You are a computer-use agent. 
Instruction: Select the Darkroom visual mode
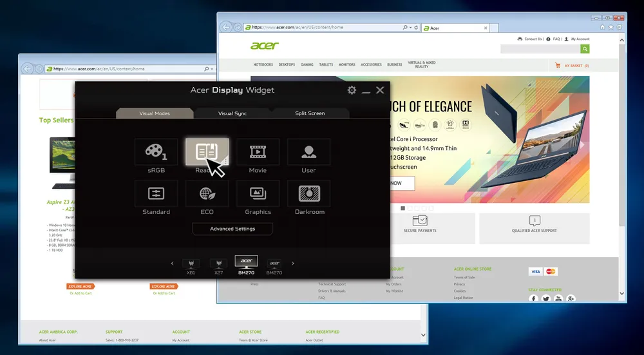point(309,193)
